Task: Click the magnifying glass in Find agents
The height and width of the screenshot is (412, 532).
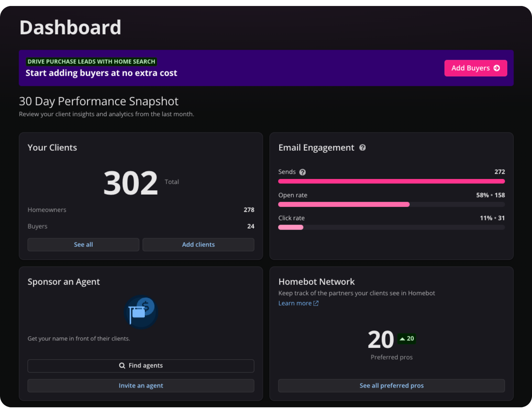Action: point(122,365)
